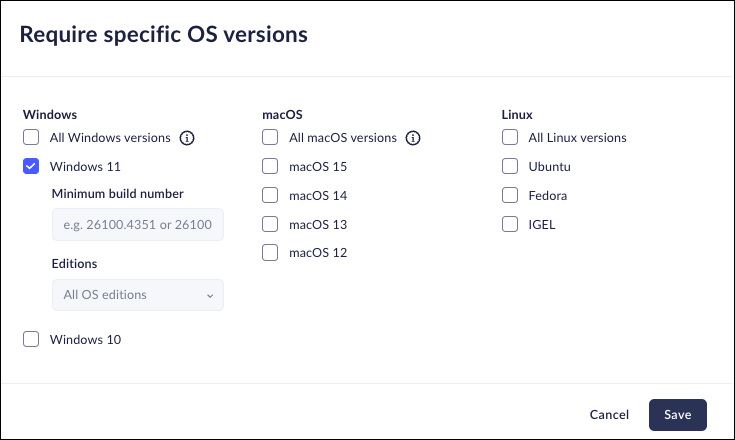Save the OS version requirements
The width and height of the screenshot is (735, 440).
pos(677,414)
